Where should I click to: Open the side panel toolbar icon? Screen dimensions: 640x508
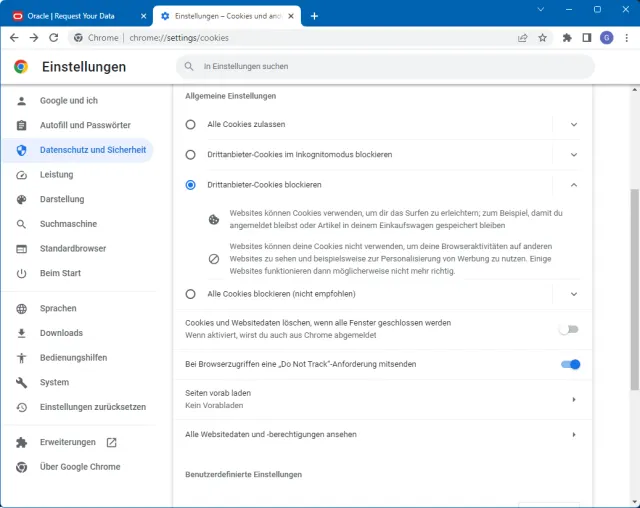pos(587,38)
